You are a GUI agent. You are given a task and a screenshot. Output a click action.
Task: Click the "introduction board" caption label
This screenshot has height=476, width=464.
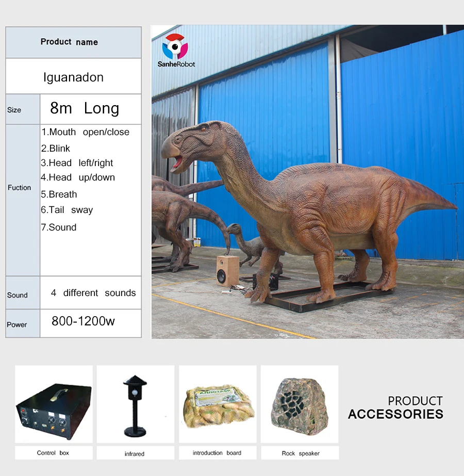217,453
